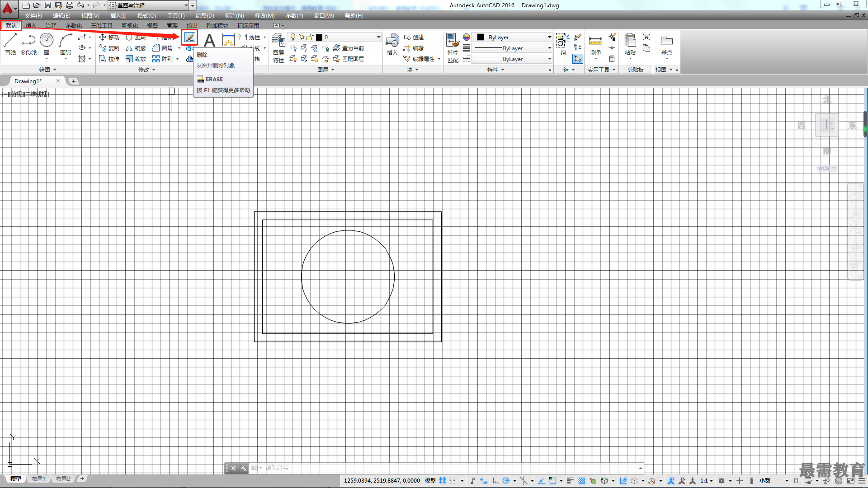Image resolution: width=868 pixels, height=488 pixels.
Task: Click the Group (组) tool icon
Action: (x=563, y=44)
